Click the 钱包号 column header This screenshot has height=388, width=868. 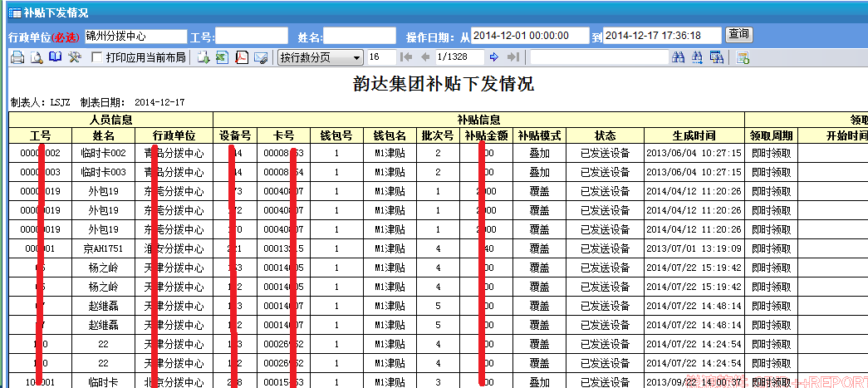click(336, 135)
